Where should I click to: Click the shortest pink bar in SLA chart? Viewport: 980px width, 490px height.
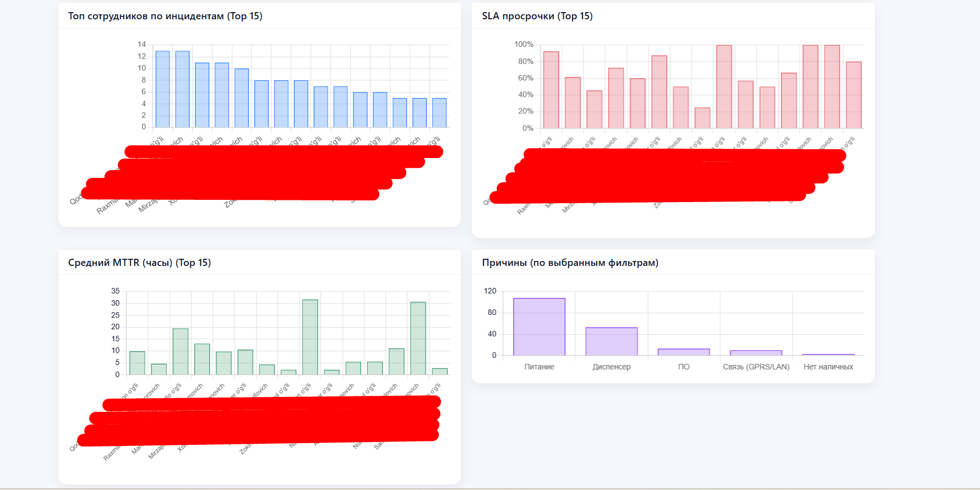702,118
